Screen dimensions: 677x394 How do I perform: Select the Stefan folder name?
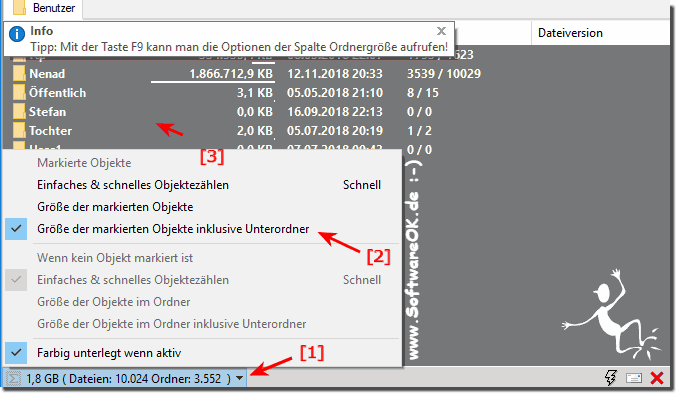(x=47, y=112)
